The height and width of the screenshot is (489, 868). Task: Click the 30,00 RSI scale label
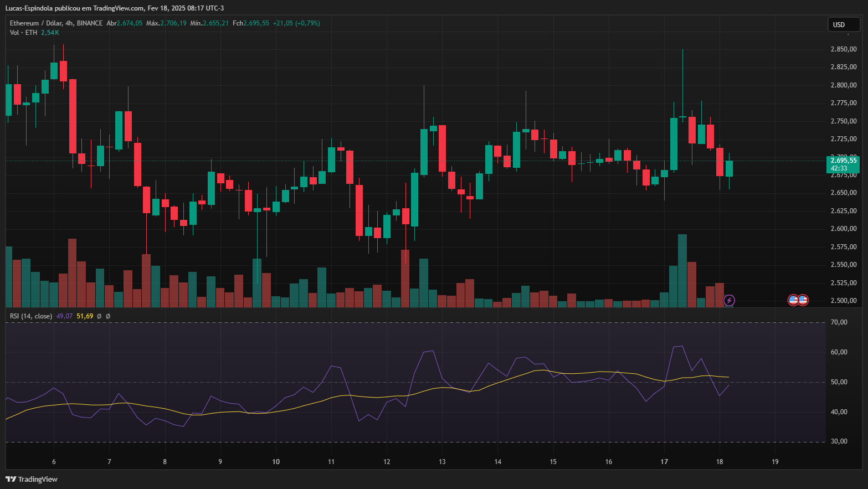(839, 441)
